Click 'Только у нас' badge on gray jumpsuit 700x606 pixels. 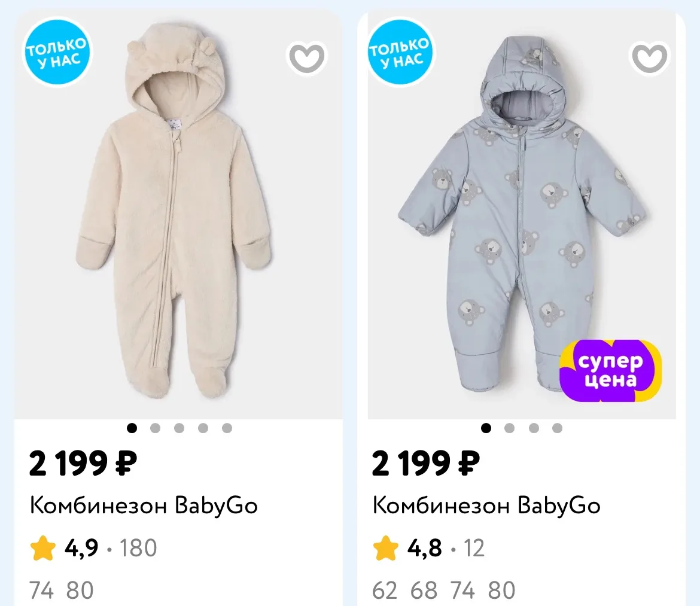[x=400, y=52]
